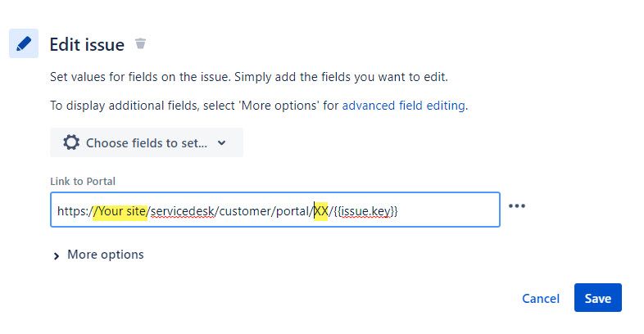Click the Set values for fields description
The width and height of the screenshot is (644, 334).
click(x=249, y=77)
